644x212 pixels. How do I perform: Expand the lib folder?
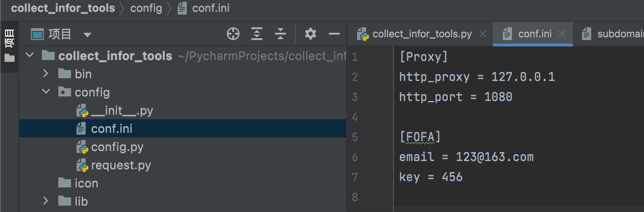point(46,201)
